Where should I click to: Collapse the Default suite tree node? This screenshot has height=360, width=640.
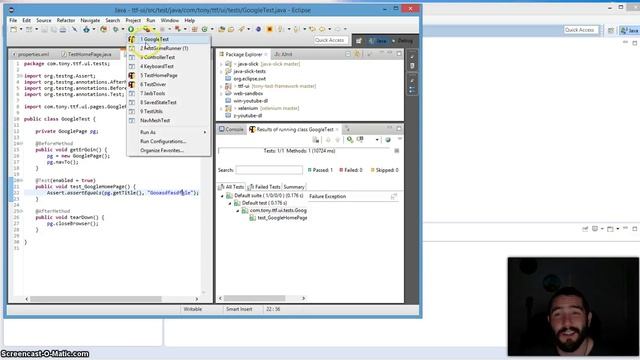(x=222, y=196)
